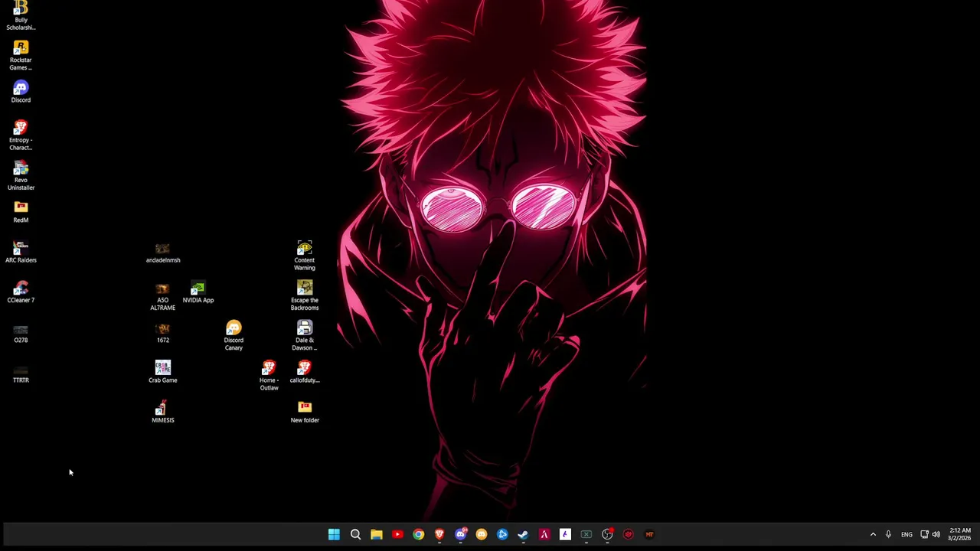980x551 pixels.
Task: Open the Xbox Game Bar taskbar icon
Action: (586, 534)
